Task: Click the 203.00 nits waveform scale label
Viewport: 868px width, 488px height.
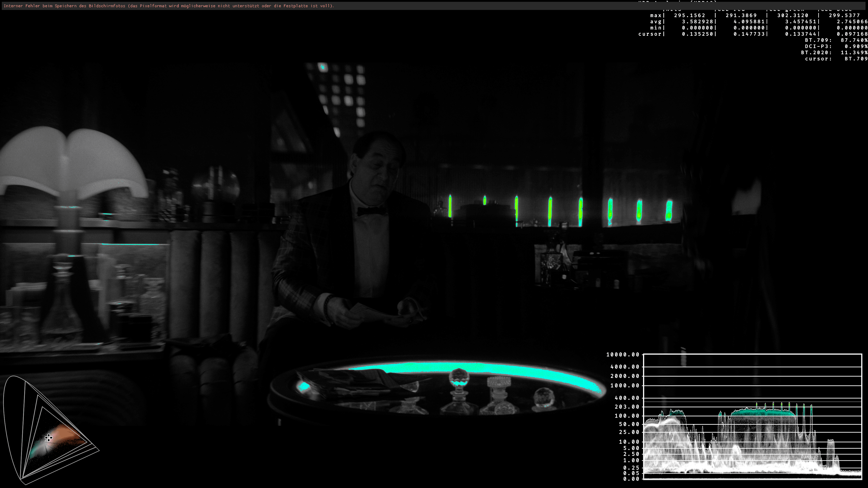Action: coord(627,407)
